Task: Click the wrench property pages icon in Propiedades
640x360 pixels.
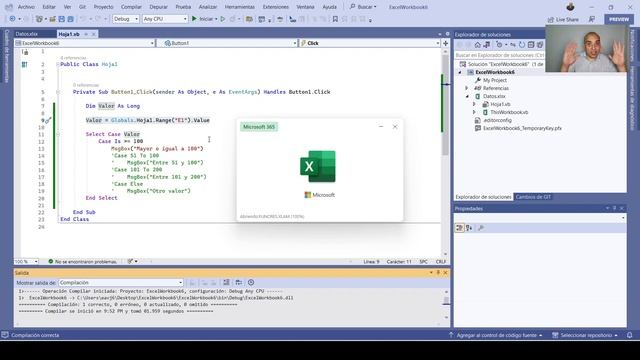Action: point(481,228)
